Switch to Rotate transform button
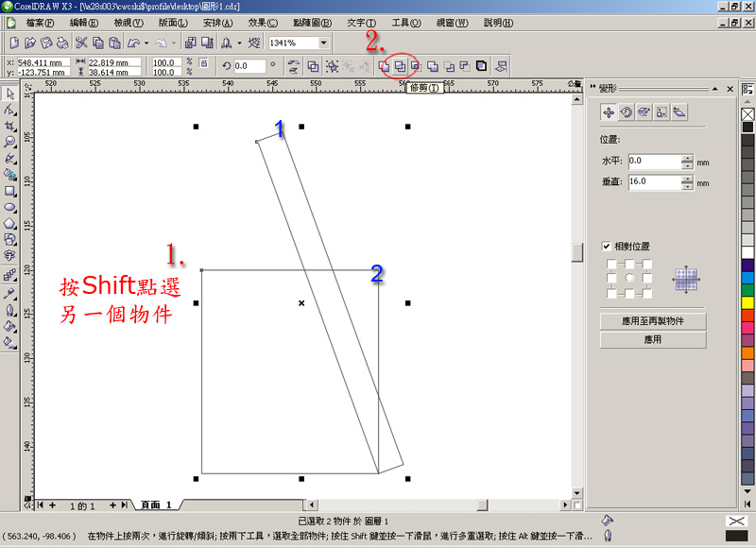 [x=627, y=112]
